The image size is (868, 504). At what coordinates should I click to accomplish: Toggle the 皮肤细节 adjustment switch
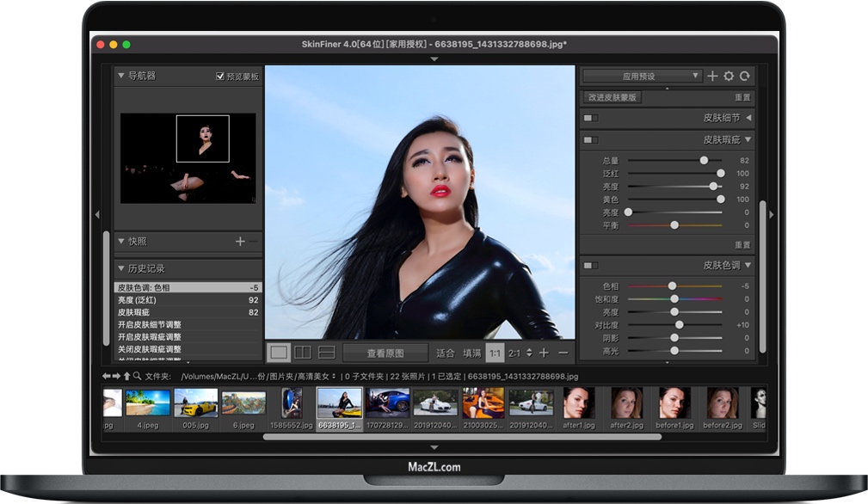pyautogui.click(x=592, y=118)
